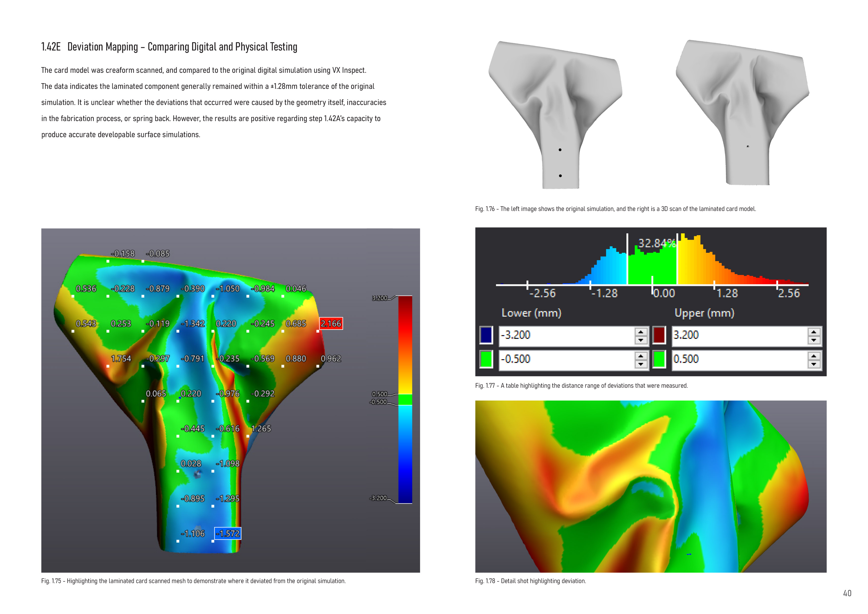Click the -0.879 deviation annotation

[x=158, y=288]
